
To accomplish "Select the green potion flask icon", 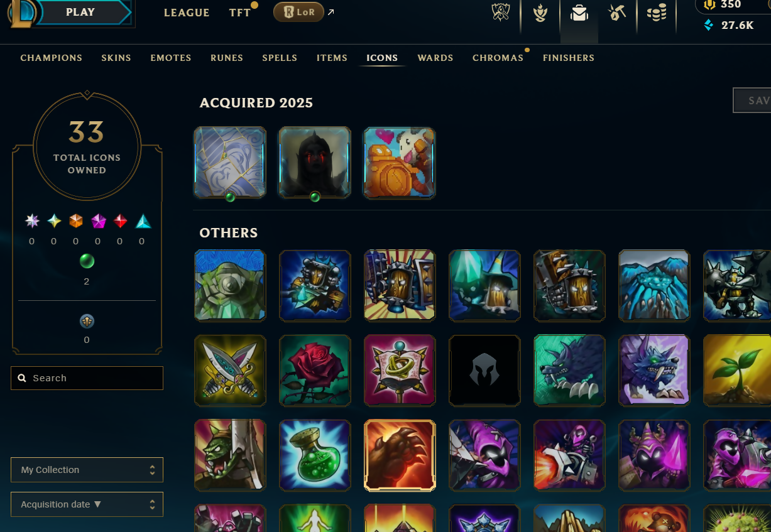I will click(315, 455).
